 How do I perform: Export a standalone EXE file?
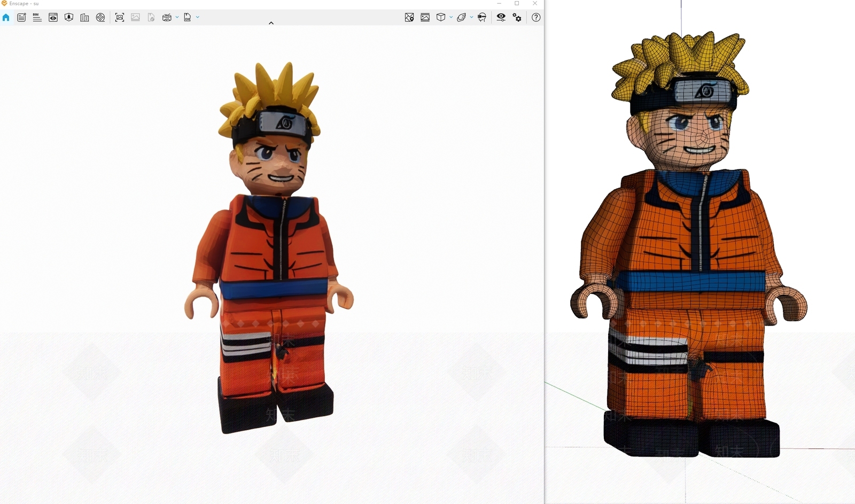[x=188, y=18]
